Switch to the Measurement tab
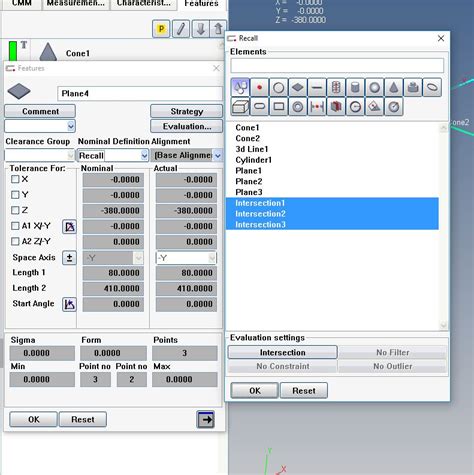Image resolution: width=474 pixels, height=475 pixels. pos(76,4)
